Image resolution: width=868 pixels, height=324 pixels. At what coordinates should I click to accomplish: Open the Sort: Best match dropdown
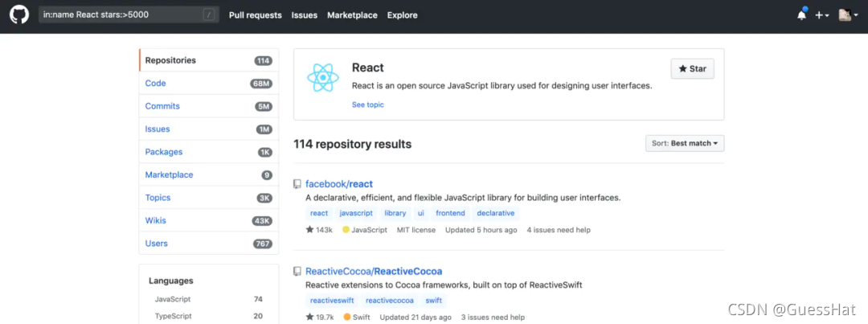coord(685,143)
